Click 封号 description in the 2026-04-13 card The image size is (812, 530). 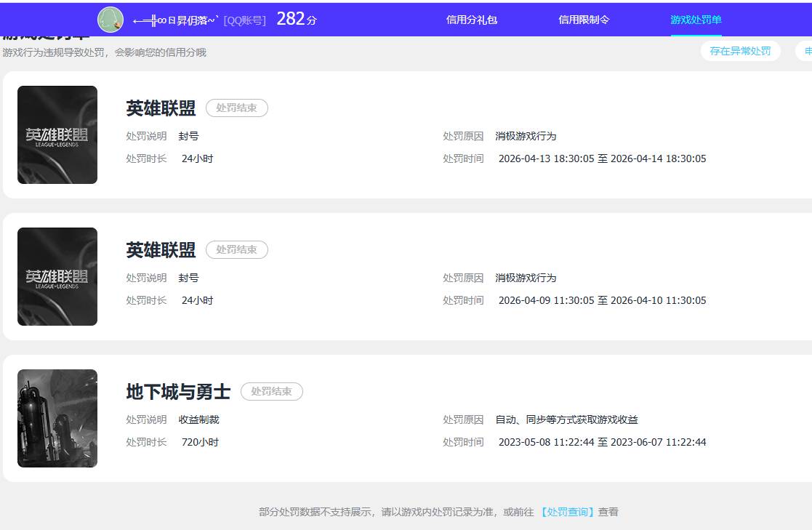tap(188, 136)
